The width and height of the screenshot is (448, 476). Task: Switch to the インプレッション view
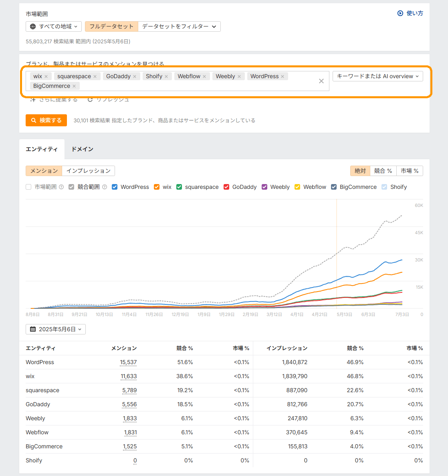pos(89,171)
